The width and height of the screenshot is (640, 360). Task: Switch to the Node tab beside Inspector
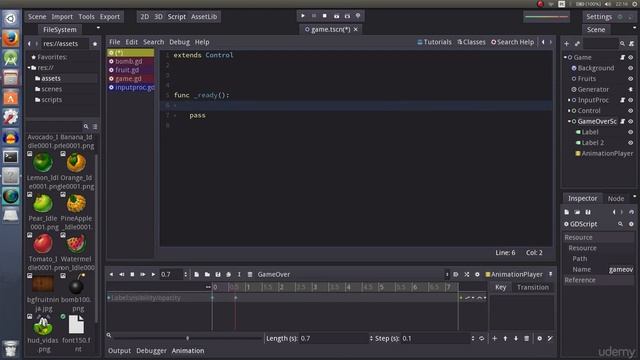616,198
